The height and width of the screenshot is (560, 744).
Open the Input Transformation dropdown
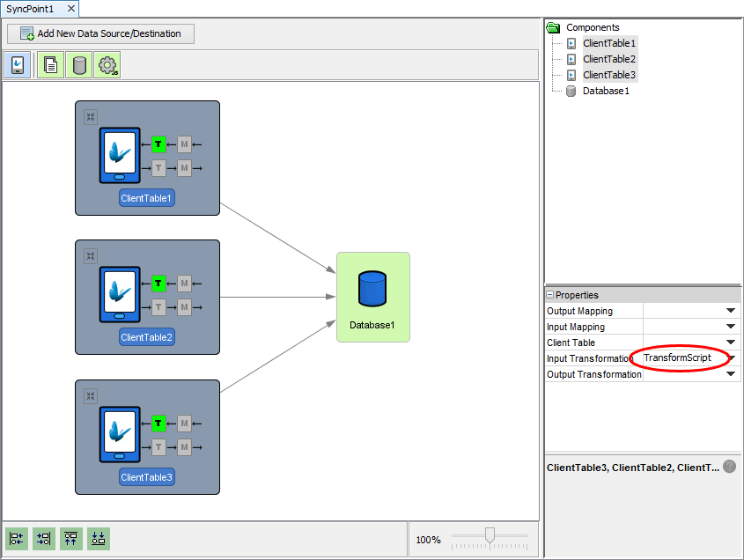point(730,358)
